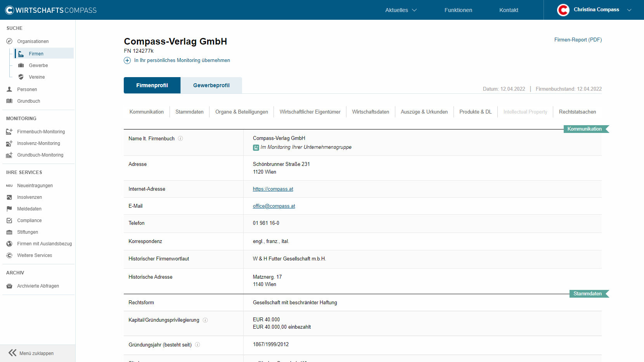Click the FN 124277k number
Image resolution: width=644 pixels, height=362 pixels.
(138, 51)
